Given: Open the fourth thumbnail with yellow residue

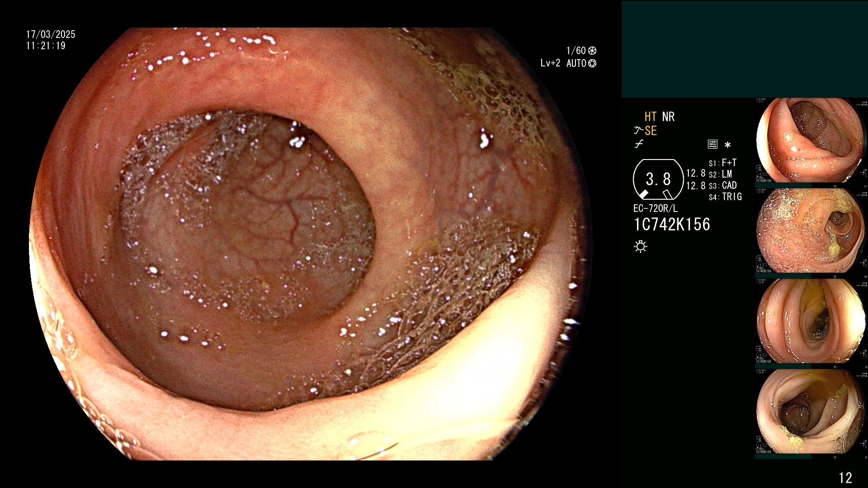Looking at the screenshot, I should (x=811, y=412).
